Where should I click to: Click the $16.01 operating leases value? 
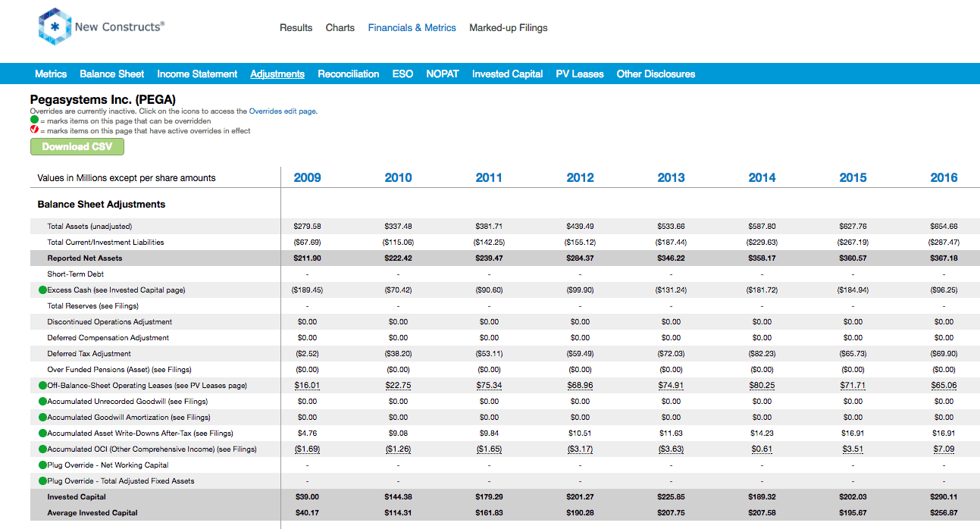(307, 386)
